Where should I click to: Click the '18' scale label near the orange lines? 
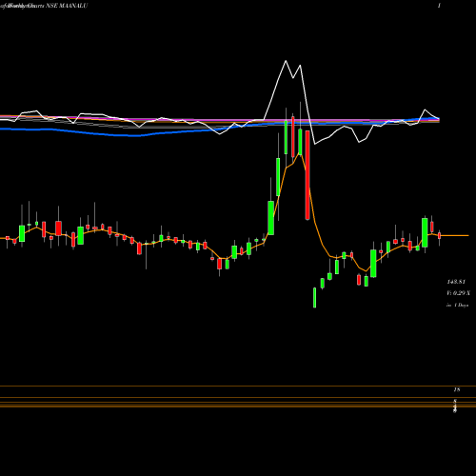tap(457, 389)
